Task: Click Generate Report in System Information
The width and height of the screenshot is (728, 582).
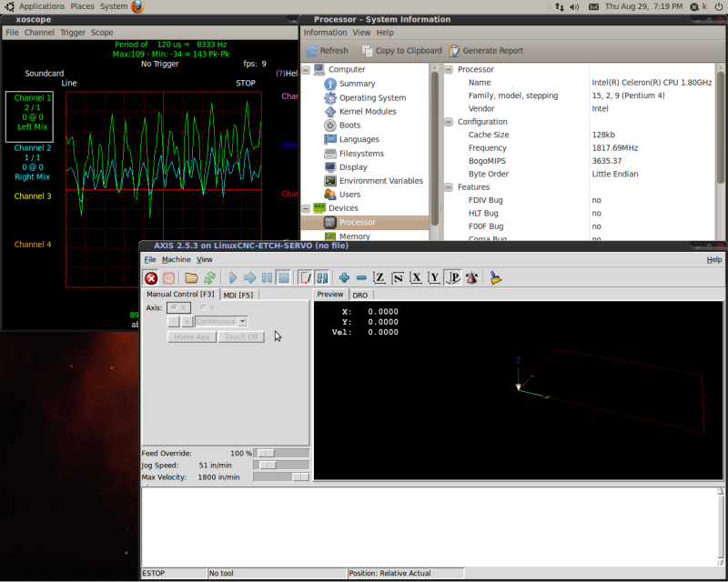Action: pos(486,51)
